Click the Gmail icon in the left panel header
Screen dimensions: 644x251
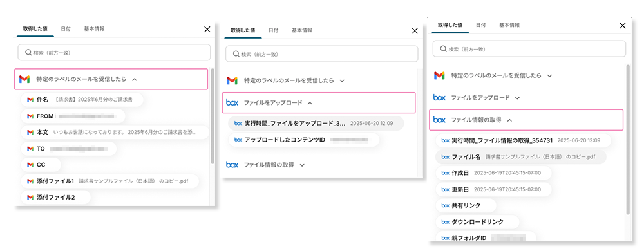click(24, 79)
